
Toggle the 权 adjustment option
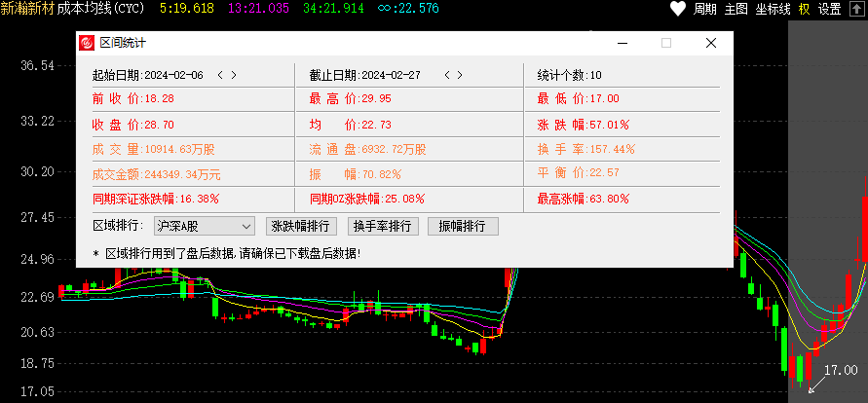(x=804, y=9)
